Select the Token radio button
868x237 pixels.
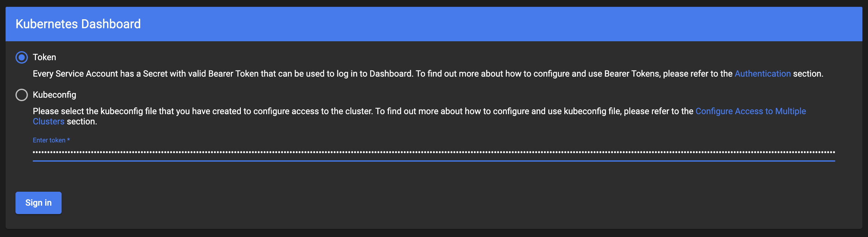[x=22, y=57]
